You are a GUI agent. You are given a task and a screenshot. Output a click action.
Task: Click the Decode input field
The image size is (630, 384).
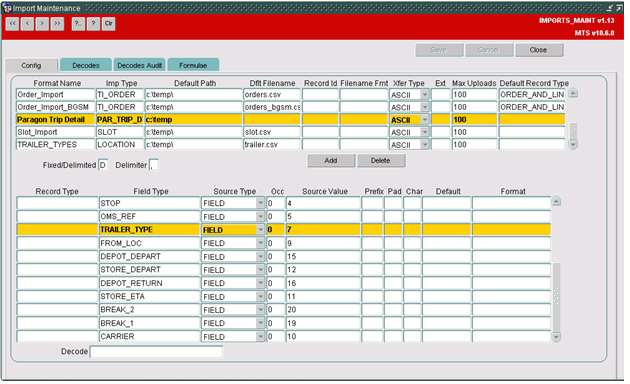pos(156,352)
